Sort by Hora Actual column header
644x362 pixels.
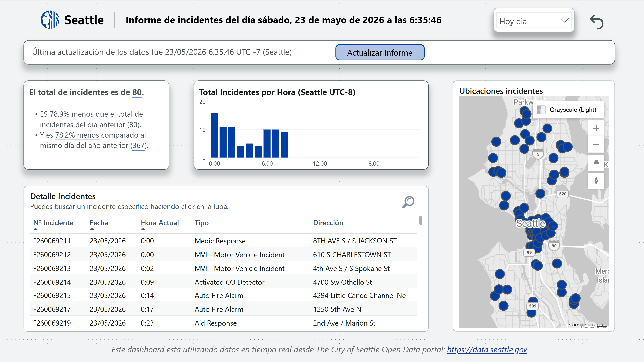pos(160,223)
